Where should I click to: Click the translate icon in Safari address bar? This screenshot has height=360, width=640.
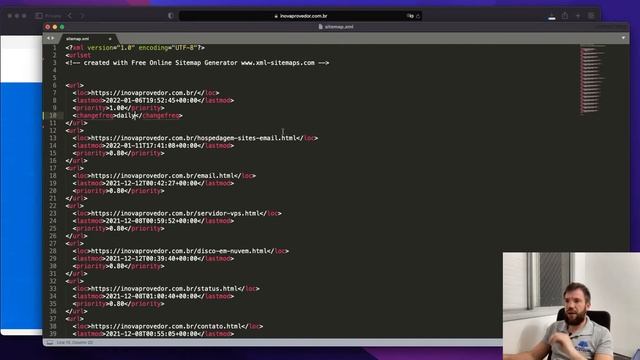click(410, 16)
